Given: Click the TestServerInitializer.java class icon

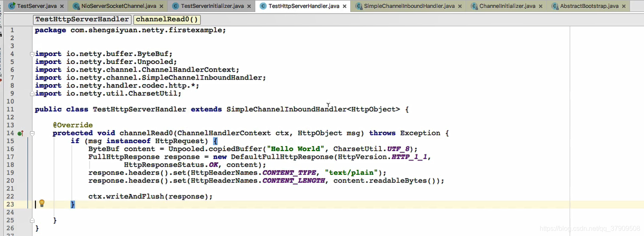Looking at the screenshot, I should 175,6.
